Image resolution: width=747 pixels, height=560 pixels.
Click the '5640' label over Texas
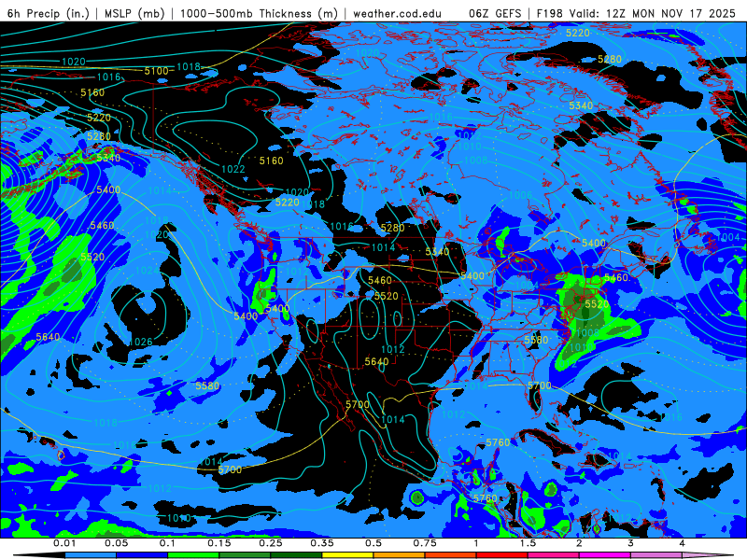coord(376,362)
